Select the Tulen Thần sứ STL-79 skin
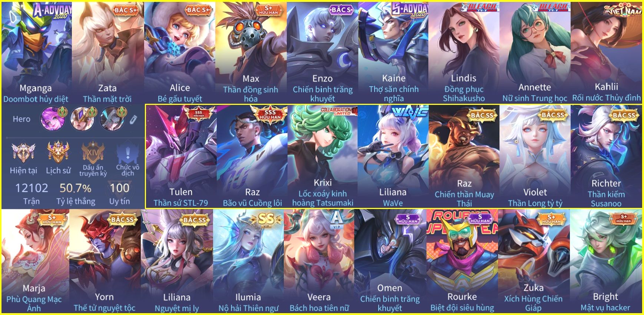Image resolution: width=644 pixels, height=315 pixels. (x=181, y=157)
